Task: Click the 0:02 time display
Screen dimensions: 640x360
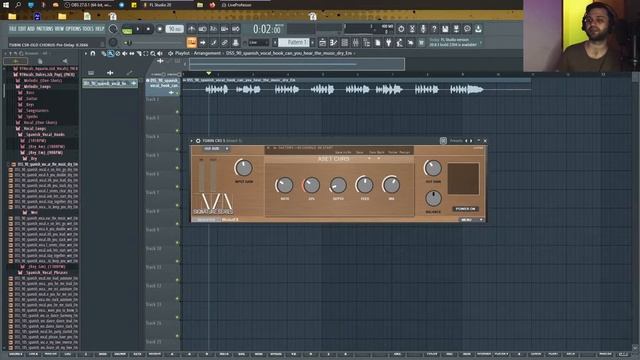Action: coord(267,29)
